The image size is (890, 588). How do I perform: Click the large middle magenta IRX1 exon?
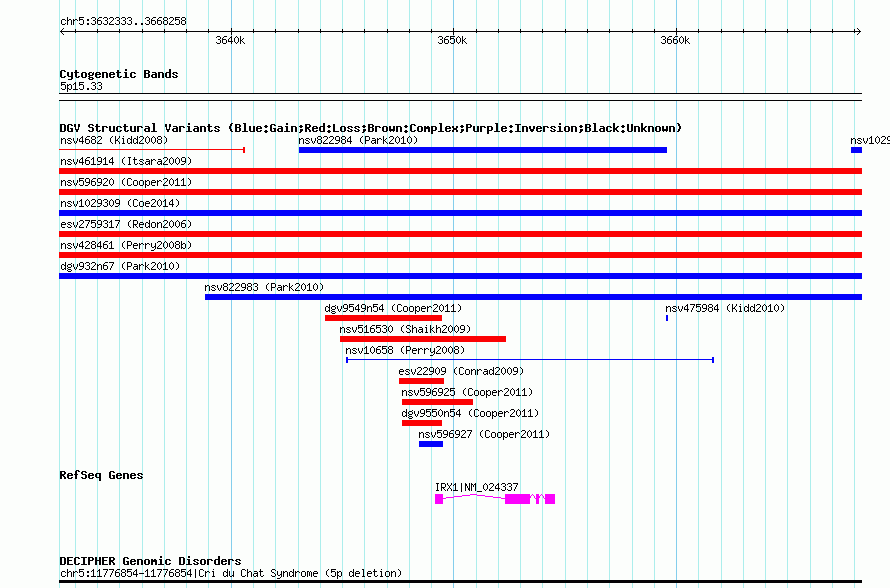517,499
